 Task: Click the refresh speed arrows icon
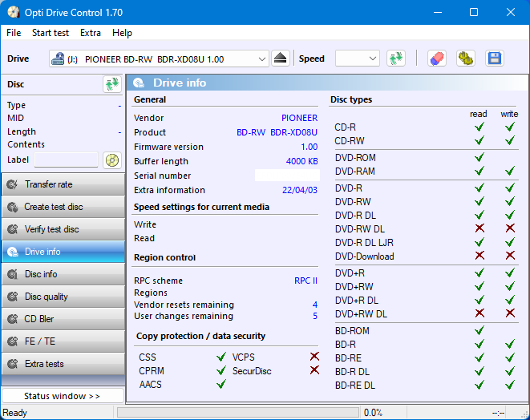point(395,59)
